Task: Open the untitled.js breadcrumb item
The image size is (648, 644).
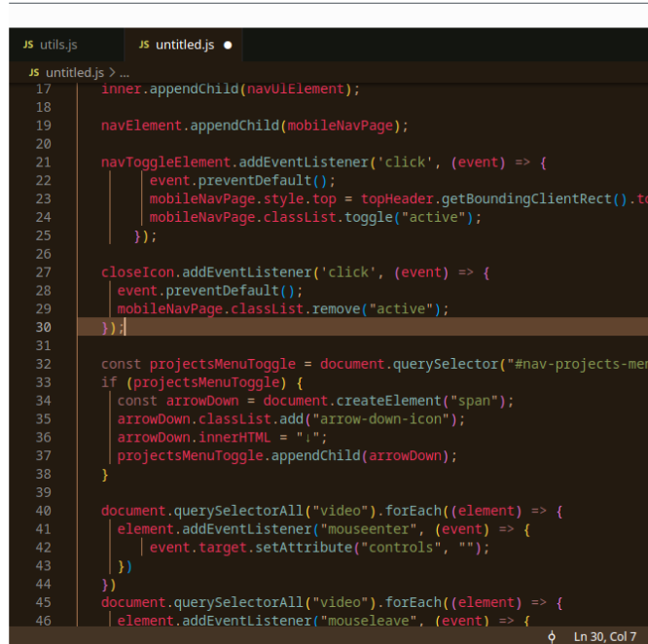Action: 75,73
